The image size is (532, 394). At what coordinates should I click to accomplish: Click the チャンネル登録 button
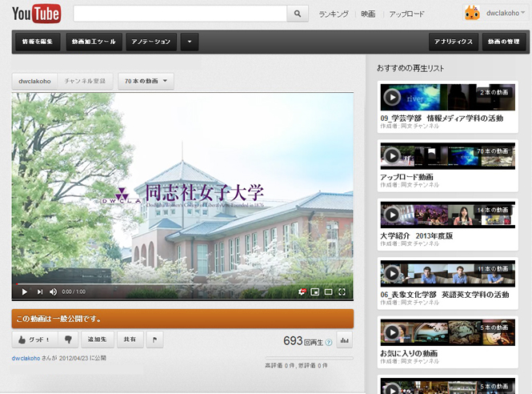(x=85, y=81)
